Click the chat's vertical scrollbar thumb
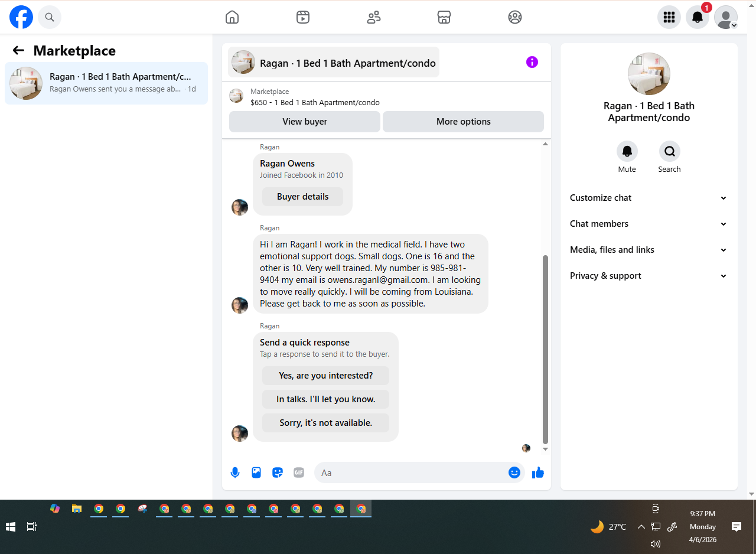The width and height of the screenshot is (756, 554). [x=545, y=350]
